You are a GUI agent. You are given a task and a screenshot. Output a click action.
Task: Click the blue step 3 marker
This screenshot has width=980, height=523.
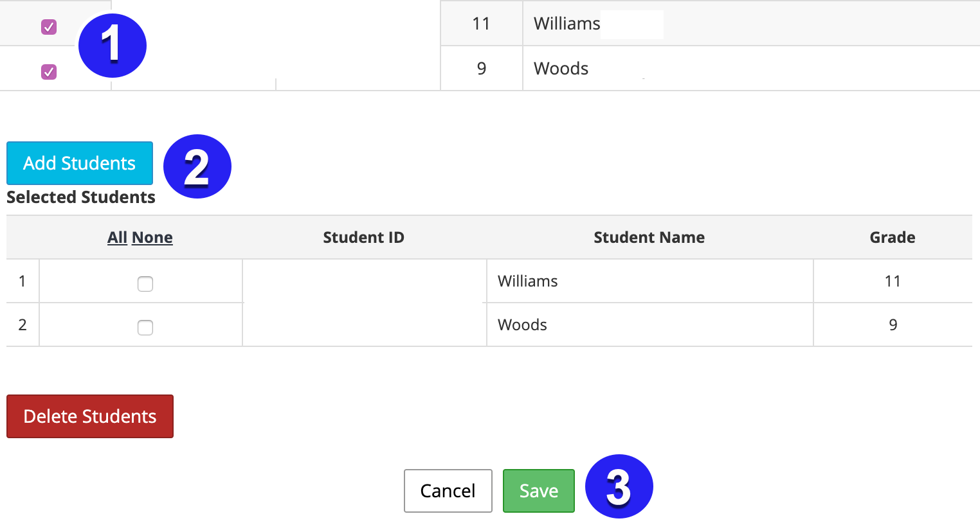tap(619, 486)
